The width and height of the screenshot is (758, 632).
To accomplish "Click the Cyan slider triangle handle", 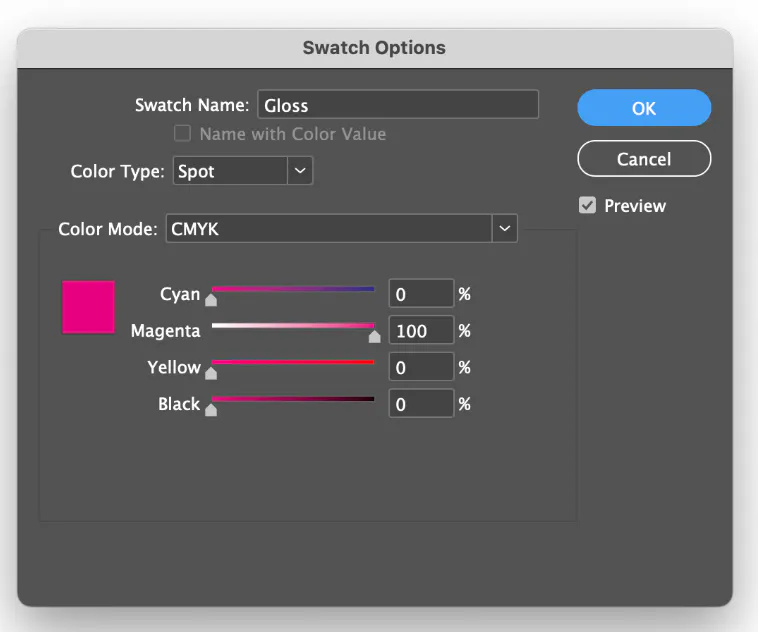I will 210,299.
